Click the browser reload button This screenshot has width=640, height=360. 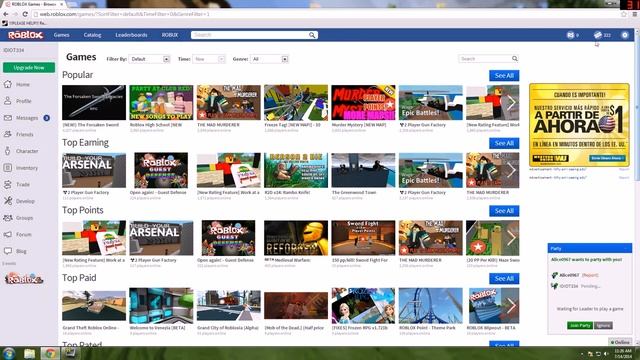pos(25,14)
